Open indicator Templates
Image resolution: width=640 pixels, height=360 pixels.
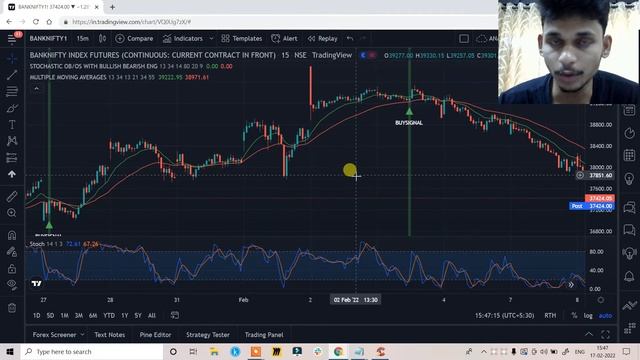coord(242,38)
